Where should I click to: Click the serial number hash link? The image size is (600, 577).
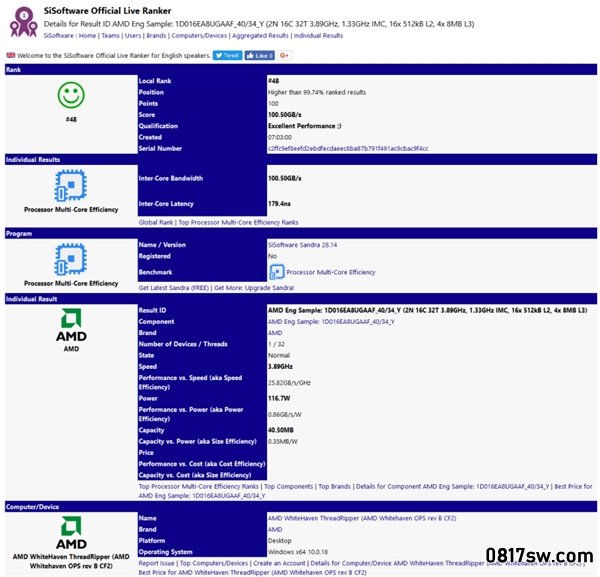(x=348, y=148)
